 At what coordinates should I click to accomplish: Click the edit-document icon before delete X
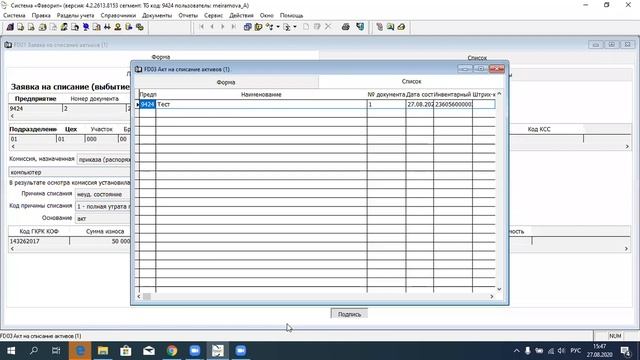coord(317,27)
